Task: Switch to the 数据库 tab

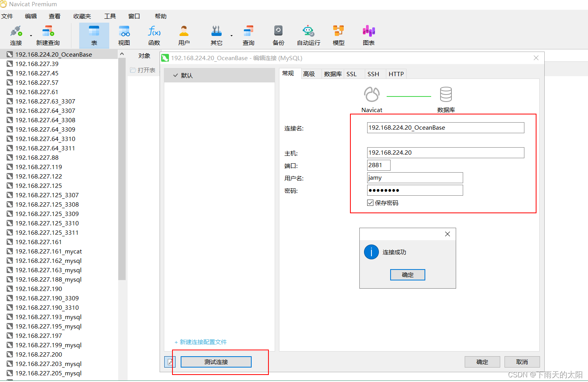Action: (x=333, y=74)
